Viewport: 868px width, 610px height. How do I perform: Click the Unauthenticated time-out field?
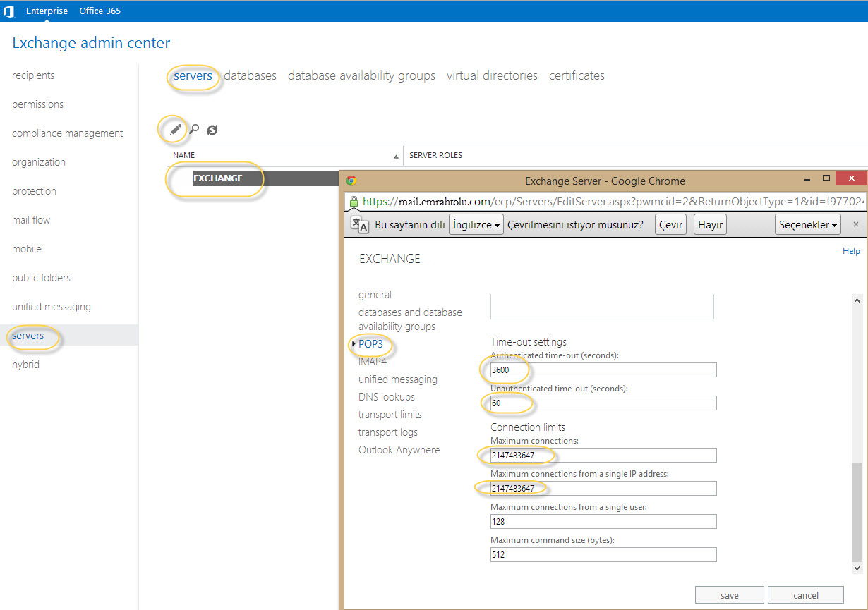(603, 403)
